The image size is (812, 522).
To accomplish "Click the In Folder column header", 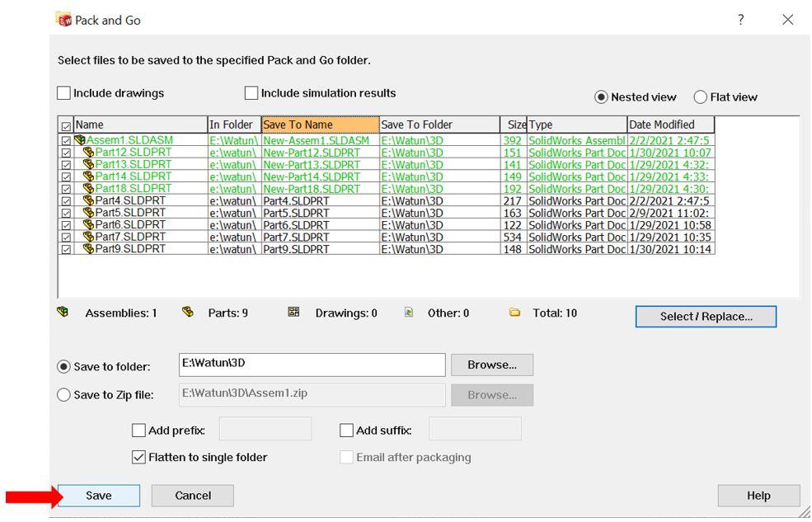I will coord(235,125).
